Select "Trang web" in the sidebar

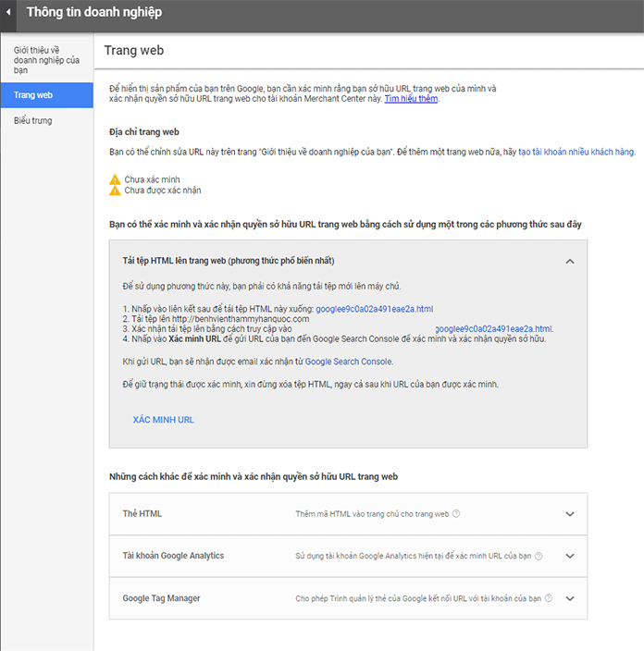click(33, 95)
